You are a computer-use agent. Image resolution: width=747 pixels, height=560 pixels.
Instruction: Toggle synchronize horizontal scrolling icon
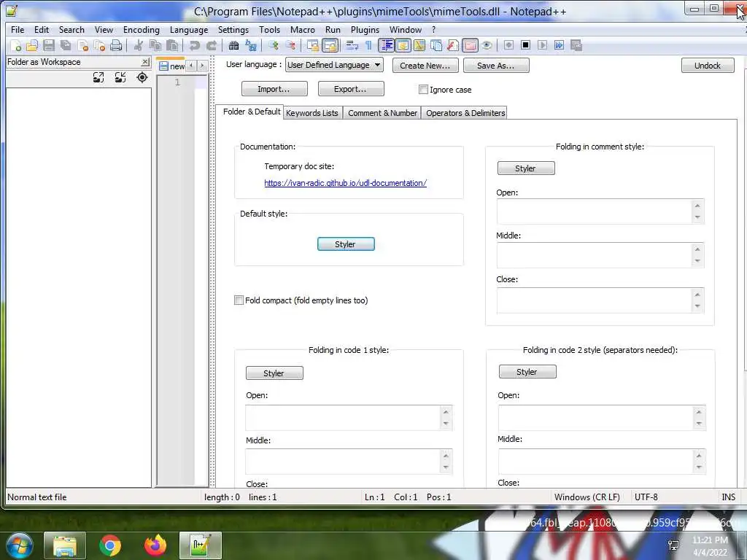330,45
